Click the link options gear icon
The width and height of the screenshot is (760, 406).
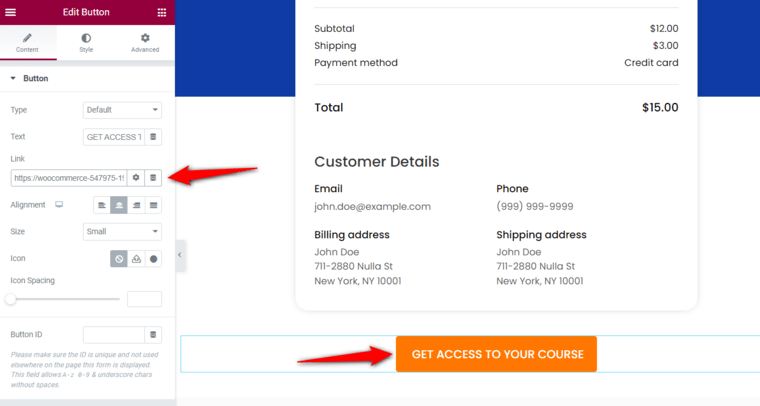[136, 178]
